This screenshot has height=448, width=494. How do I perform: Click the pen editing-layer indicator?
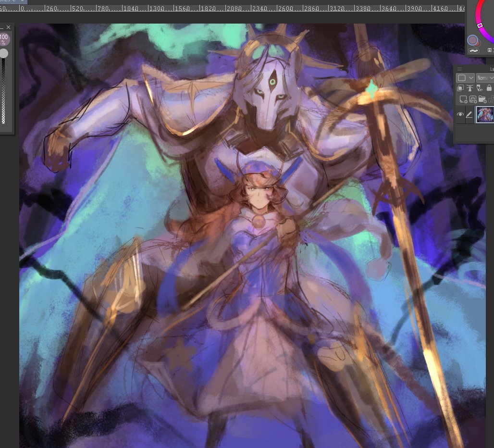469,114
